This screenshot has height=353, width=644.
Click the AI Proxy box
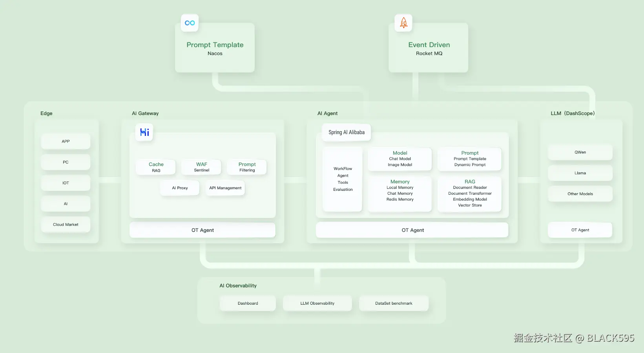(x=180, y=188)
